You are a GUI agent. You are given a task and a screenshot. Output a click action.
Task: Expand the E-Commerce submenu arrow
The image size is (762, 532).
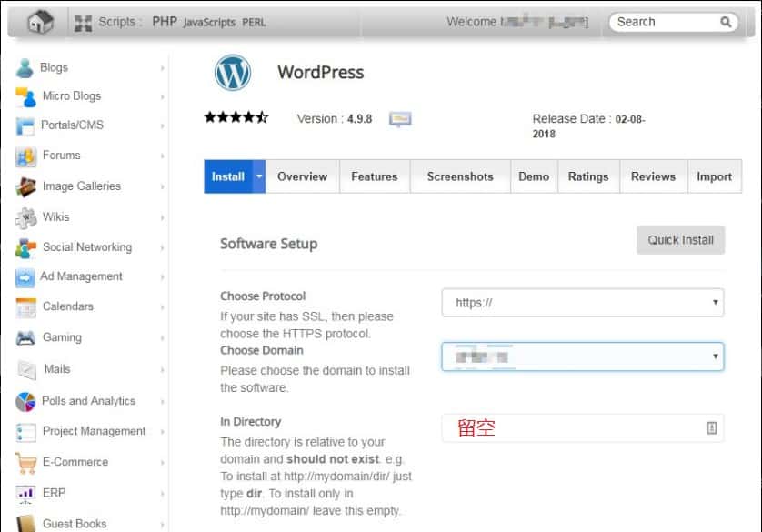163,463
